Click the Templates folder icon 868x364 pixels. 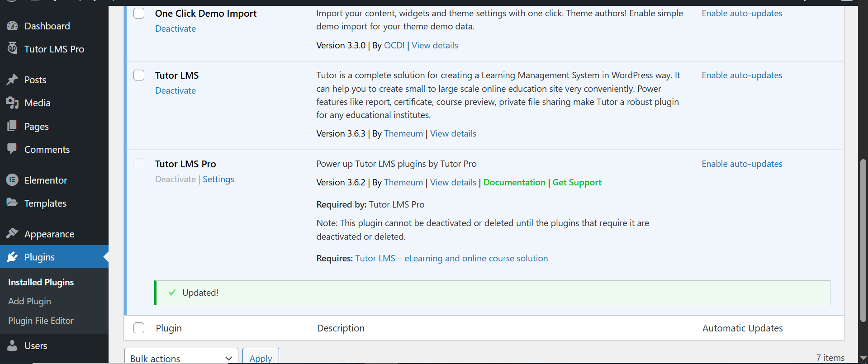click(x=12, y=202)
